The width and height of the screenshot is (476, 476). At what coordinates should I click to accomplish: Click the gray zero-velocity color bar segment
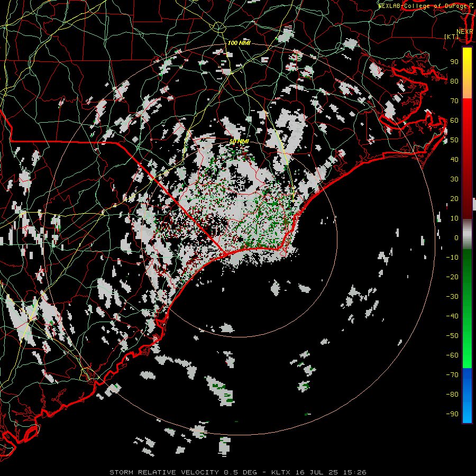point(467,234)
